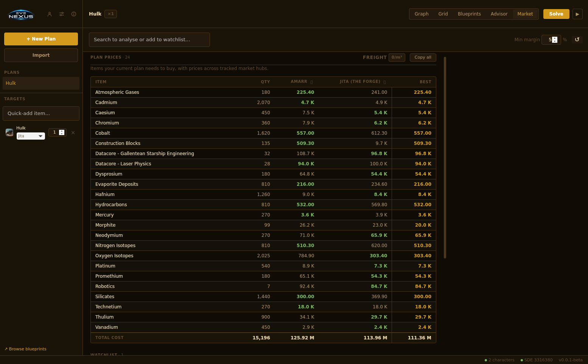Select the Market tab
This screenshot has width=588, height=364.
(525, 14)
